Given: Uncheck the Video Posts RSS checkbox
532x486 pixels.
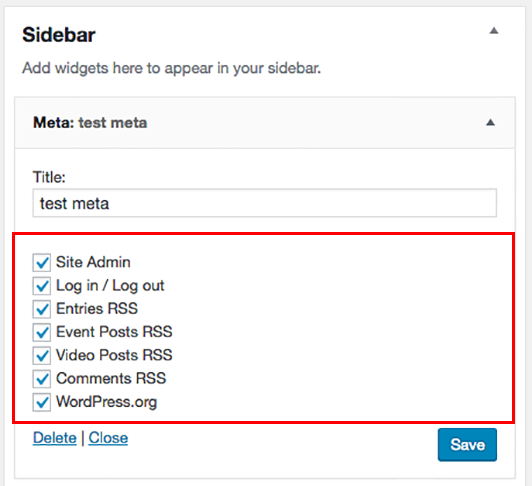Looking at the screenshot, I should tap(42, 355).
